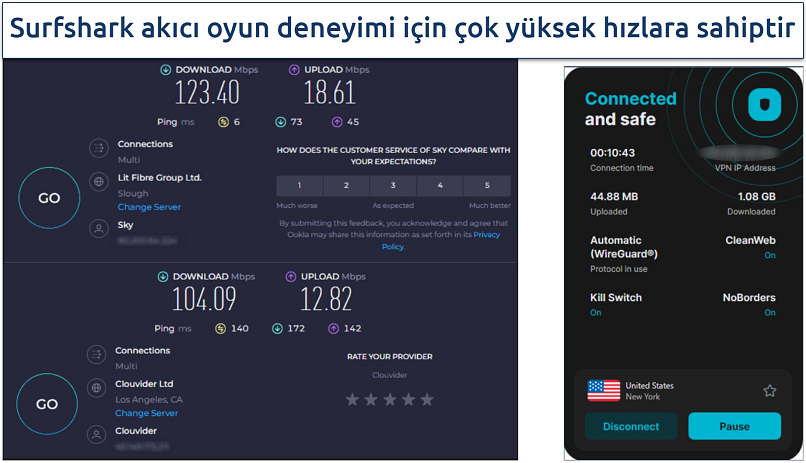Viewport: 806px width, 463px height.
Task: Rate Clouvider with the fifth star
Action: click(427, 399)
